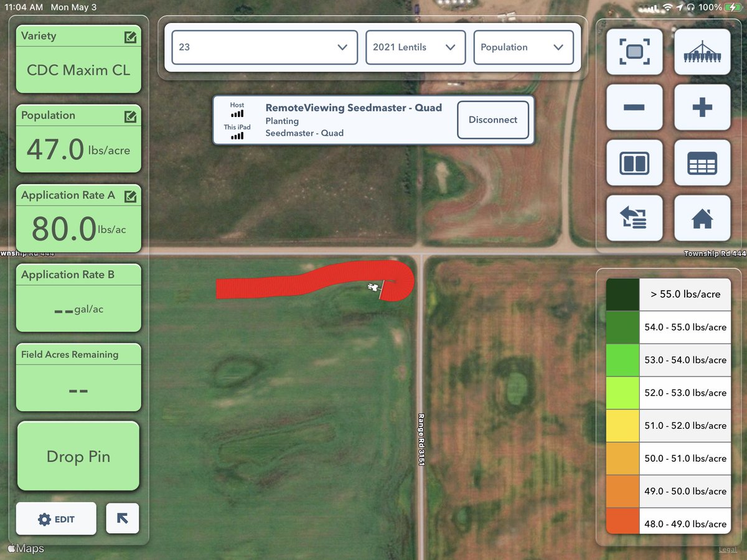747x560 pixels.
Task: Select the > 55.0 lbs/acre dark swatch
Action: (x=622, y=294)
